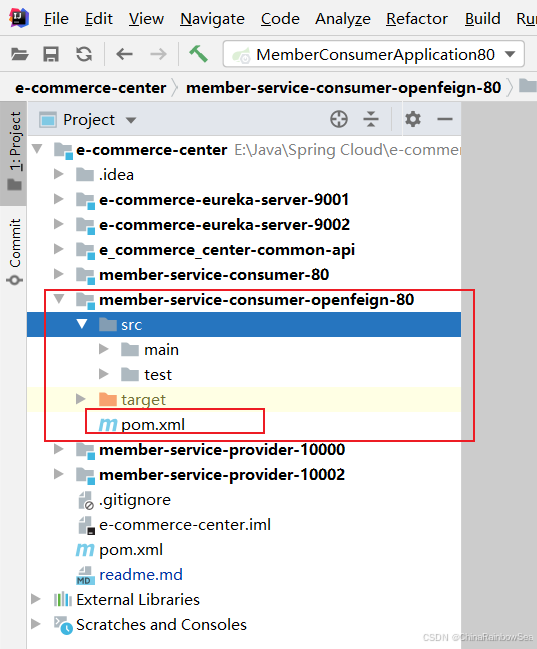
Task: Collapse all using the Project panel collapse icon
Action: tap(371, 119)
